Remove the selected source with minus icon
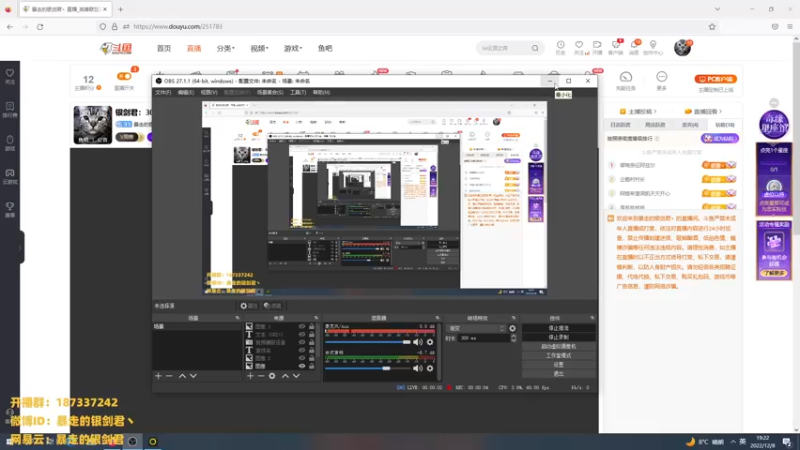This screenshot has width=800, height=450. tap(261, 376)
